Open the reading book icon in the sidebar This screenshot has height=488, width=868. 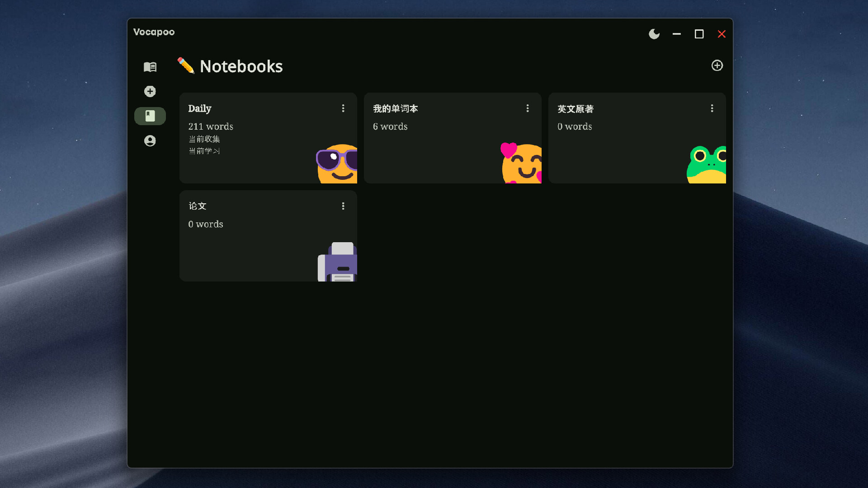click(150, 67)
